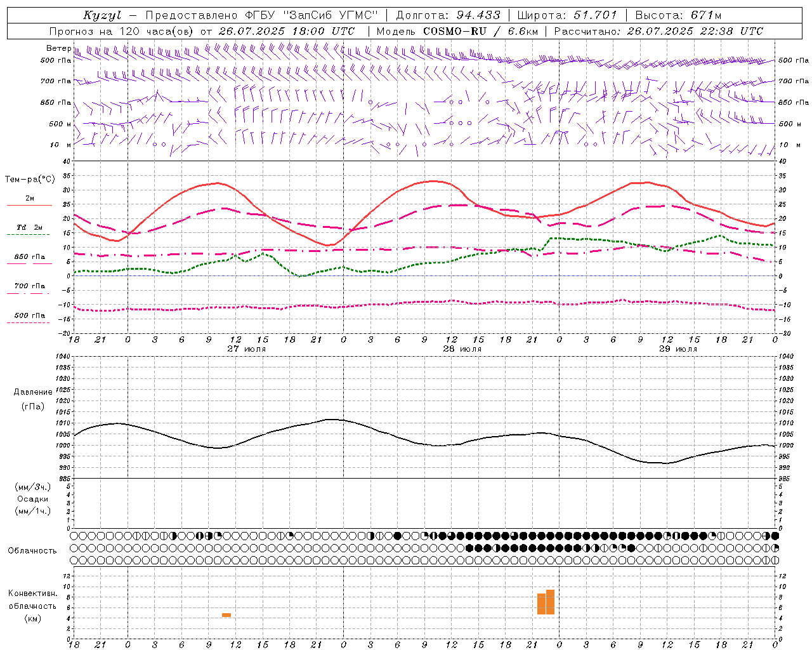Image resolution: width=812 pixels, height=650 pixels.
Task: Click the Осадки precipitation label
Action: [x=33, y=499]
